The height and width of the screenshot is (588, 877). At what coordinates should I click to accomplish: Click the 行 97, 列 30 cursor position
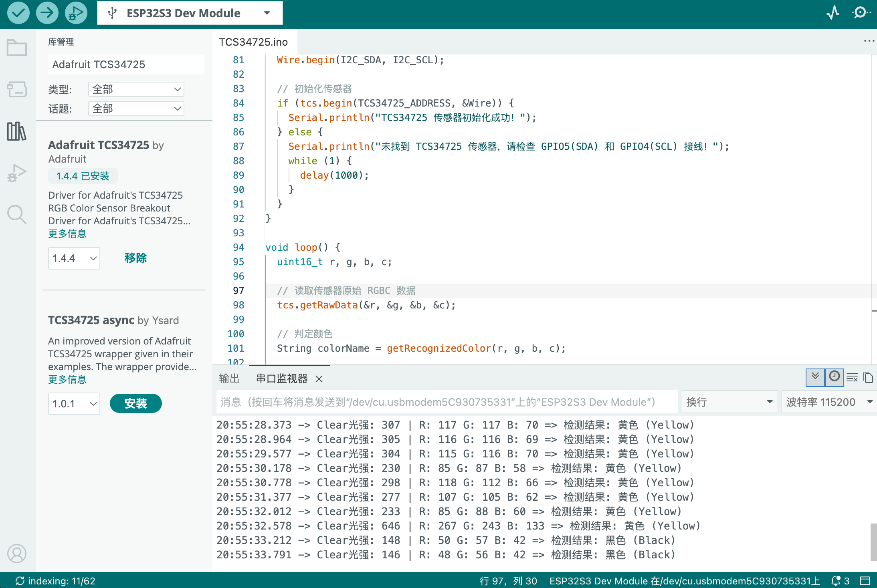point(508,581)
